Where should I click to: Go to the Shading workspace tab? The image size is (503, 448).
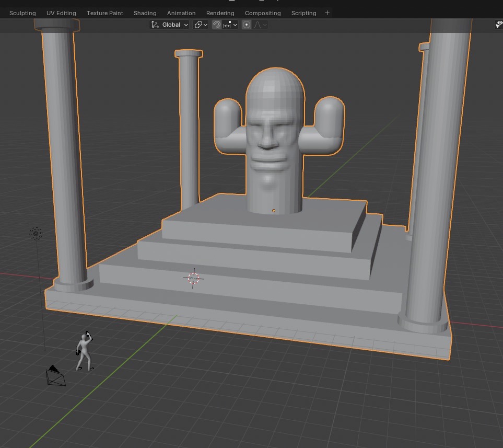click(145, 13)
